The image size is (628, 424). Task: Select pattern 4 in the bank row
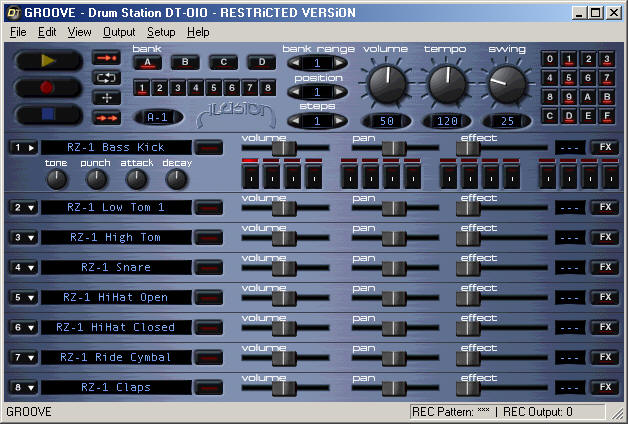click(x=196, y=88)
